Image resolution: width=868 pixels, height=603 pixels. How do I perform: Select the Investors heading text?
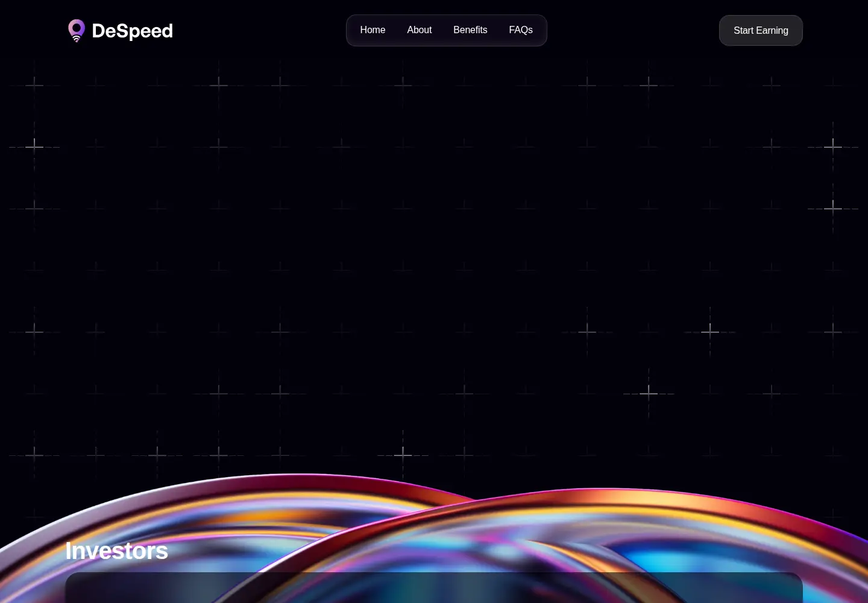coord(116,551)
